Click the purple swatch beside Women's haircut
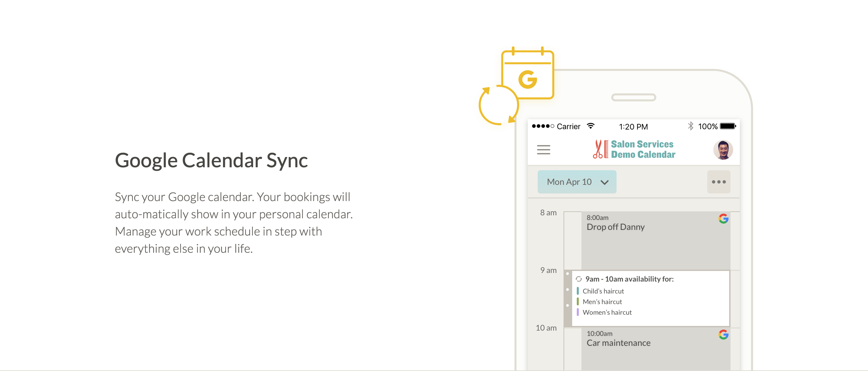The image size is (868, 371). point(577,312)
